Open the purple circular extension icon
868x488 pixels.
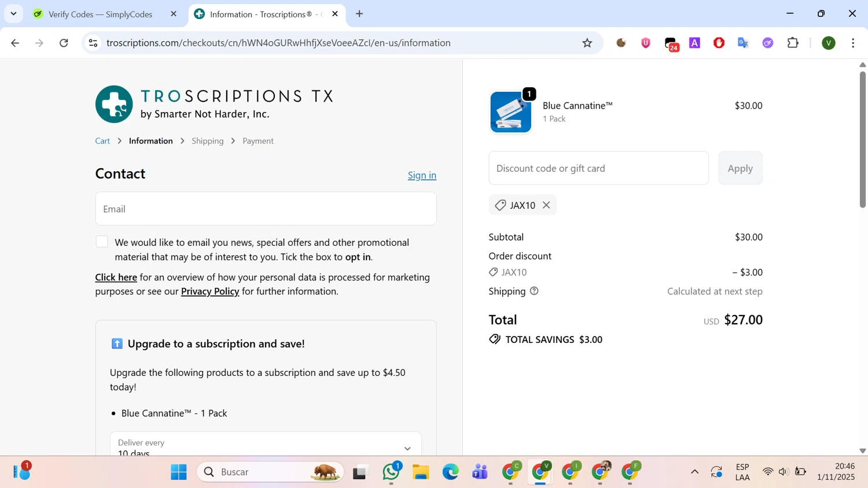[768, 43]
